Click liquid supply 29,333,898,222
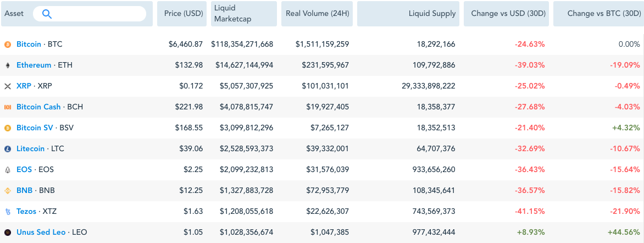 pyautogui.click(x=429, y=86)
